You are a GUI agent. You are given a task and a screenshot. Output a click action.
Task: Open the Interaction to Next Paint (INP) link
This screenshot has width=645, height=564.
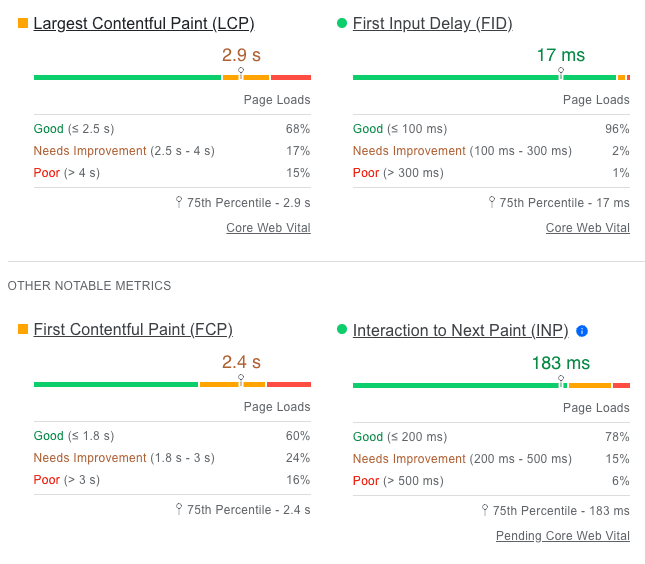coord(461,331)
